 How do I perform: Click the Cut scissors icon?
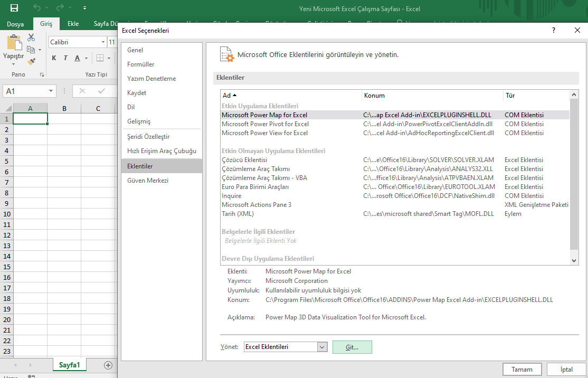[x=31, y=37]
